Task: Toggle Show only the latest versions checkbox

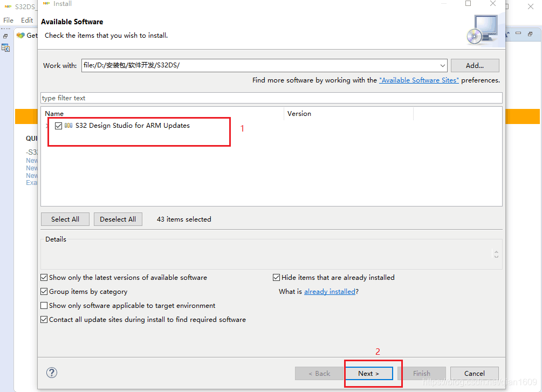Action: point(44,278)
